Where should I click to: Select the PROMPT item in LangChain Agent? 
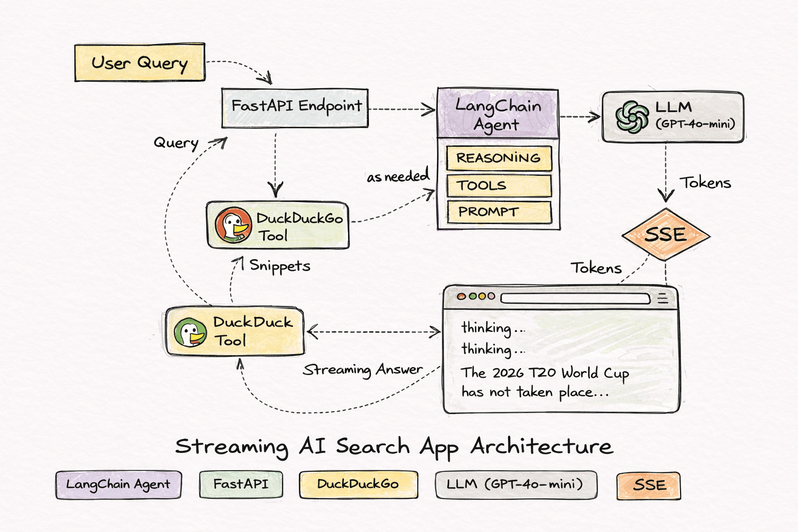point(499,212)
